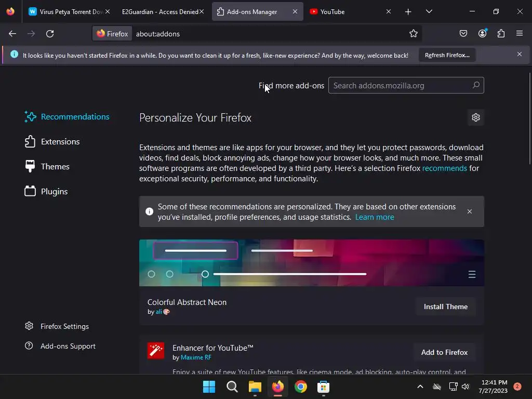Dismiss the personalized recommendations notice
The width and height of the screenshot is (532, 399).
pos(470,211)
